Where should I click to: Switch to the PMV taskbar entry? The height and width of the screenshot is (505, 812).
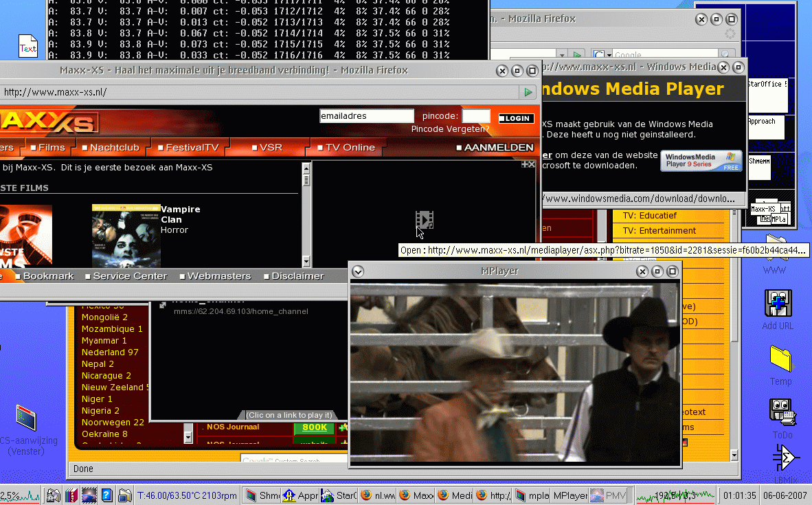pos(609,495)
